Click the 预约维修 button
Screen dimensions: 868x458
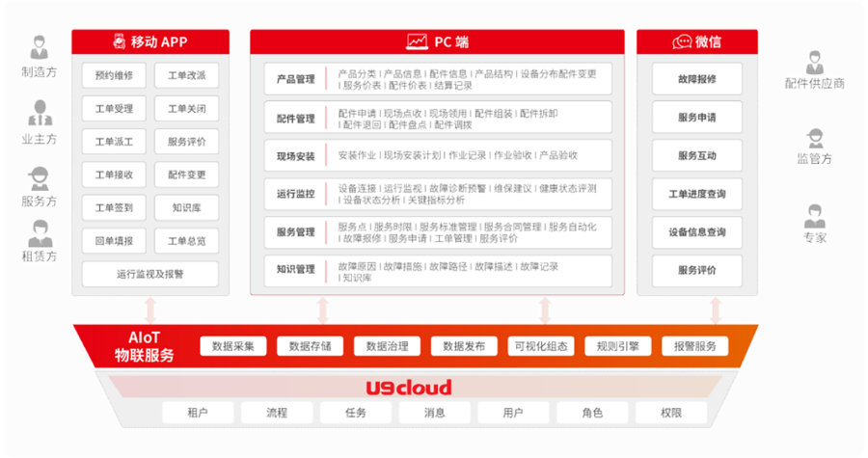[115, 75]
